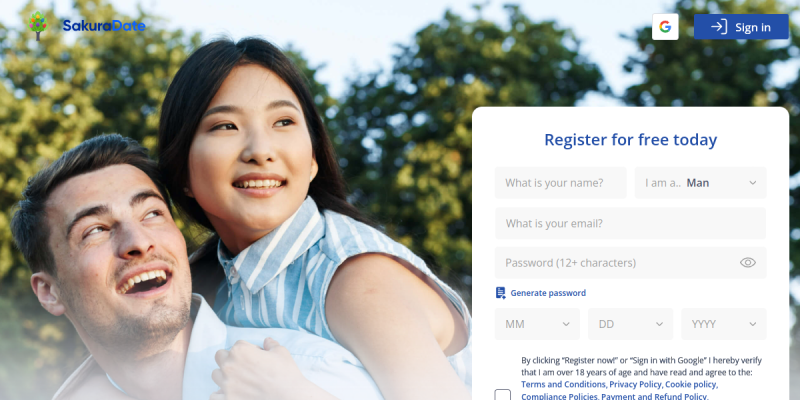The image size is (800, 400).
Task: Expand the MM month dropdown
Action: pyautogui.click(x=537, y=324)
